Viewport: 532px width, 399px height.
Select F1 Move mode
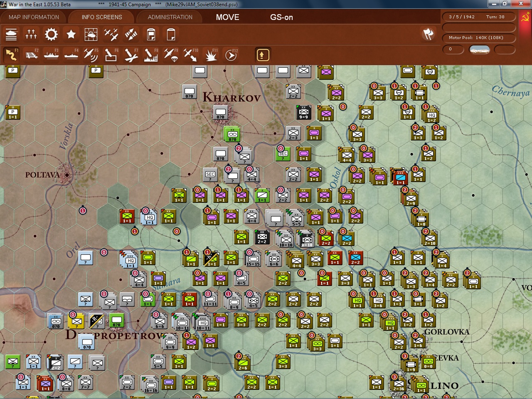point(11,55)
